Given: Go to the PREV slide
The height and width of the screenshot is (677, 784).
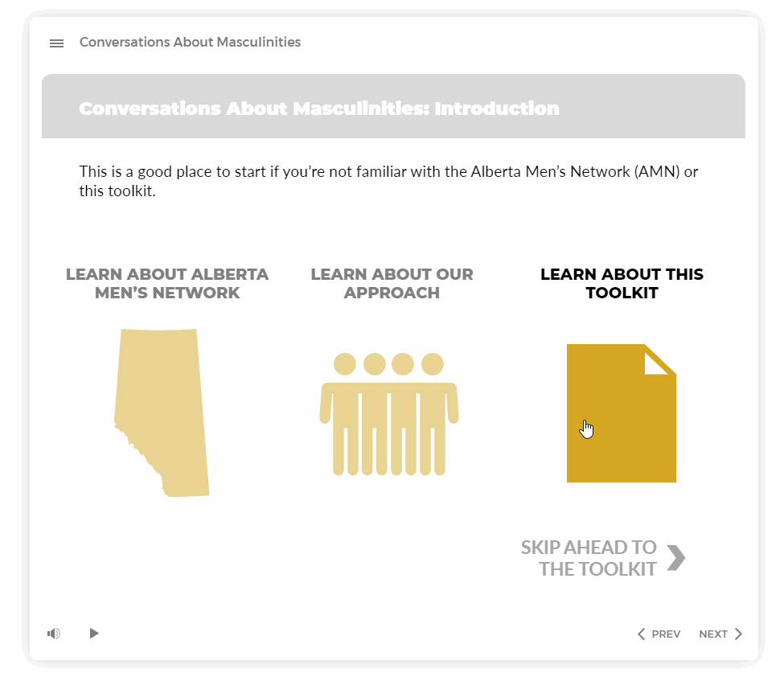Looking at the screenshot, I should point(659,634).
